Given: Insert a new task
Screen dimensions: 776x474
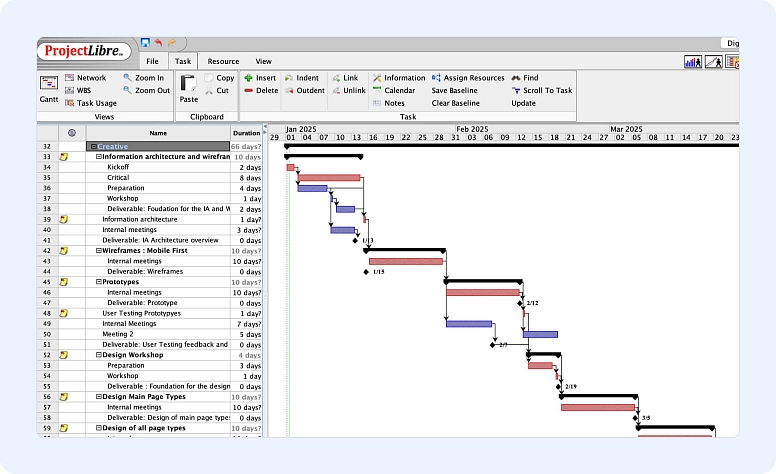Looking at the screenshot, I should (259, 78).
